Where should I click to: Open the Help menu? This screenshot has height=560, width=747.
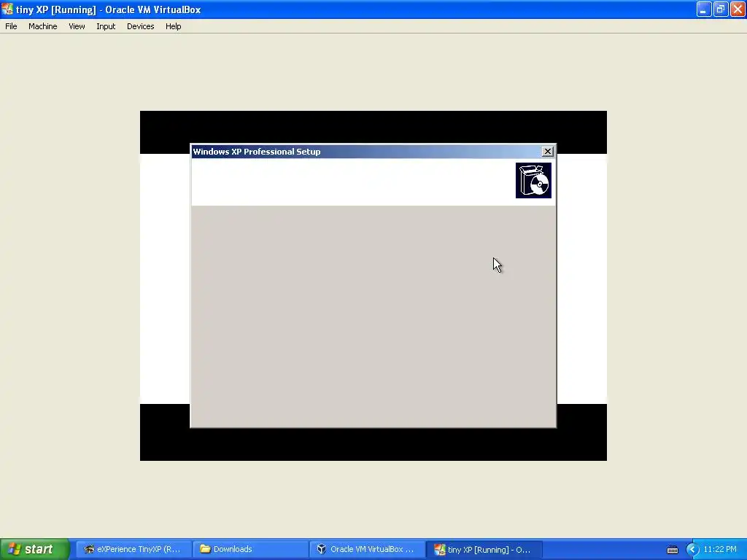(x=174, y=26)
